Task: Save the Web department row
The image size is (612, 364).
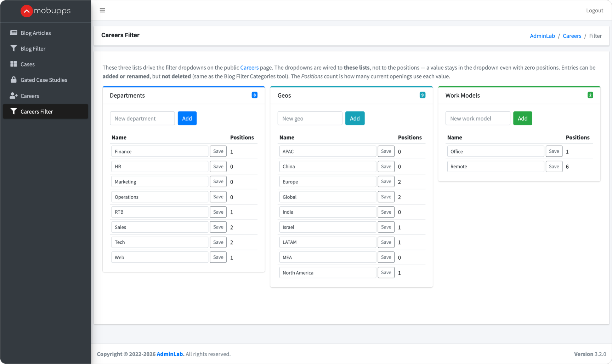Action: pyautogui.click(x=218, y=257)
